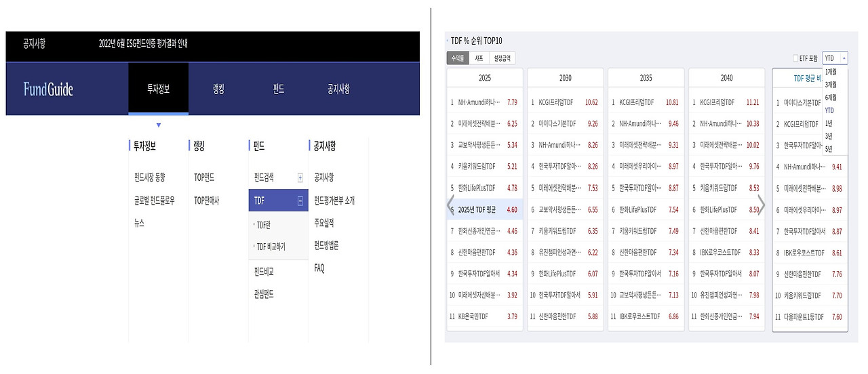
Task: Open the 펀드비교 menu item
Action: coord(264,272)
